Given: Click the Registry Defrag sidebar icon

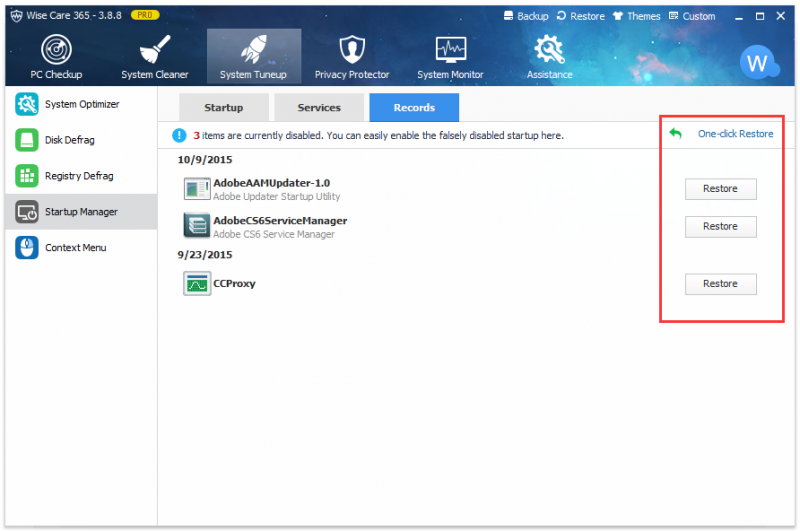Looking at the screenshot, I should pyautogui.click(x=27, y=175).
